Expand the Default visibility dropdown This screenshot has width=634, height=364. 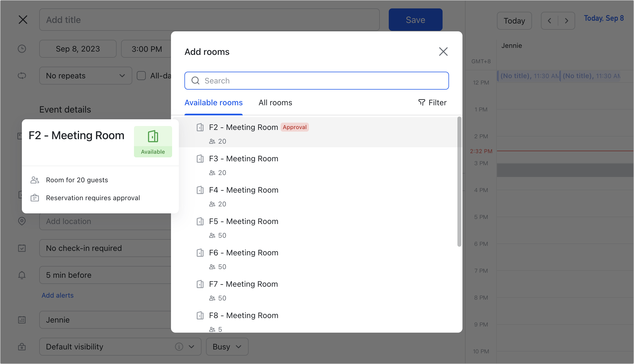[x=192, y=347]
